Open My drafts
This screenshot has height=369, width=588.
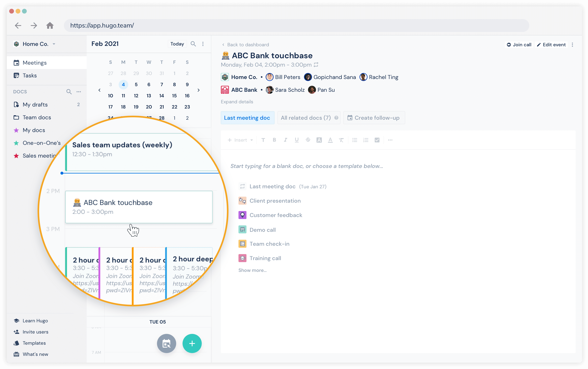pos(47,105)
